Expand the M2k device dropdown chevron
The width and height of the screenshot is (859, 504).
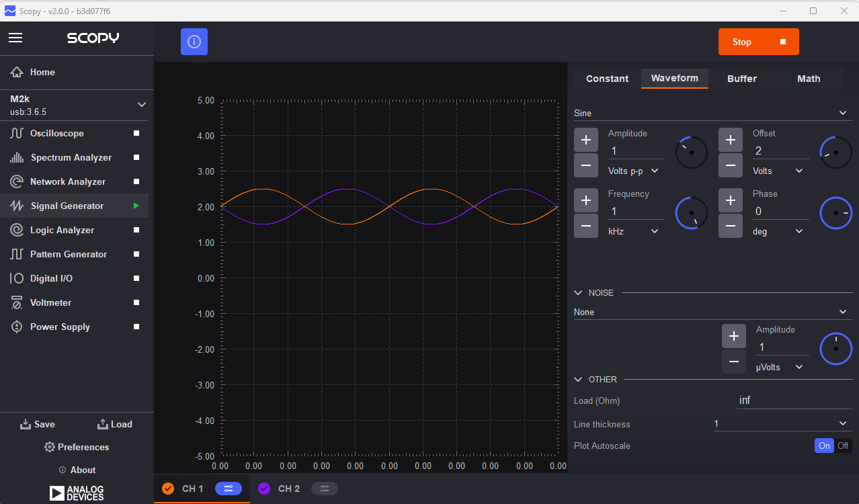[141, 105]
